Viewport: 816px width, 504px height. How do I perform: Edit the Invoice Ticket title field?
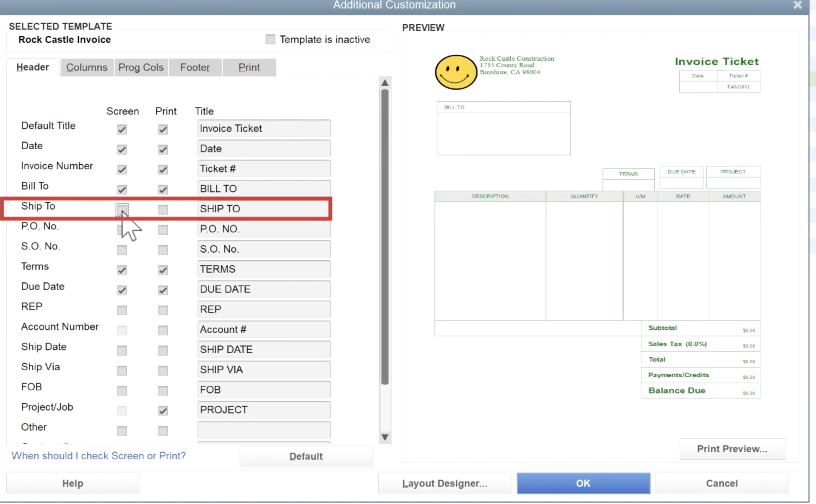coord(264,128)
